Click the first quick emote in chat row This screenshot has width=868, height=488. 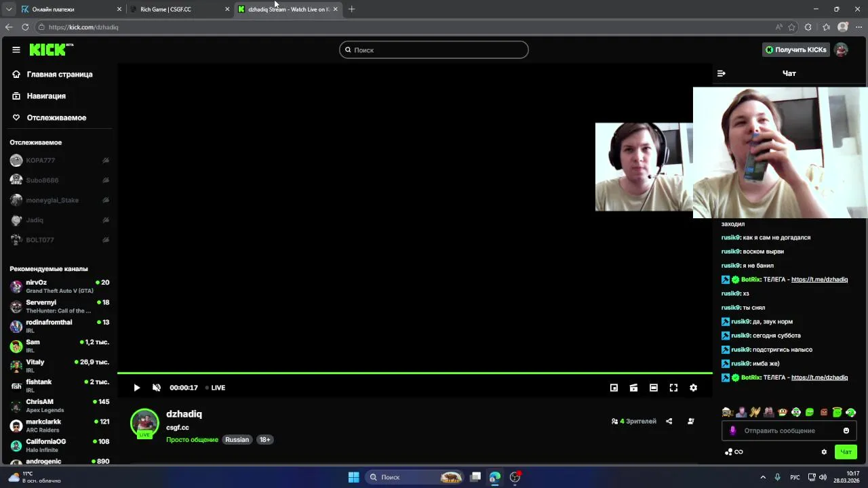point(728,412)
